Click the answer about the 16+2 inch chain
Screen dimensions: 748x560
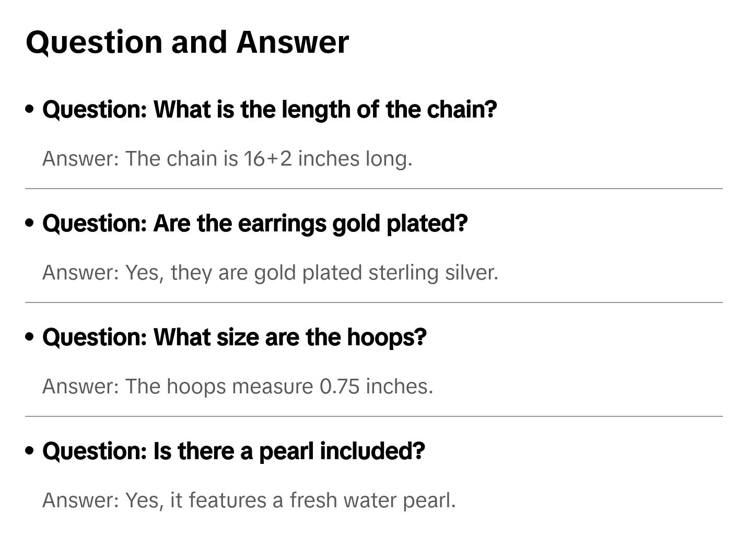227,159
